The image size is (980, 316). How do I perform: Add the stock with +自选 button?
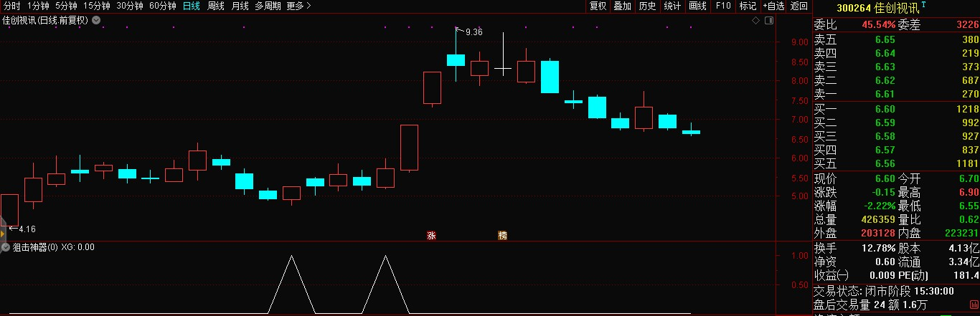pyautogui.click(x=774, y=6)
